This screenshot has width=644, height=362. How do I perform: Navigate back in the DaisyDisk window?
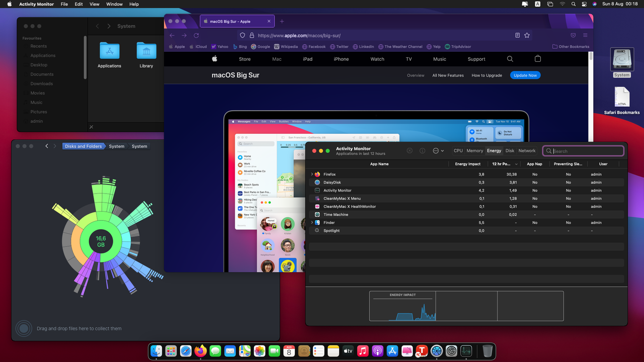pyautogui.click(x=47, y=146)
